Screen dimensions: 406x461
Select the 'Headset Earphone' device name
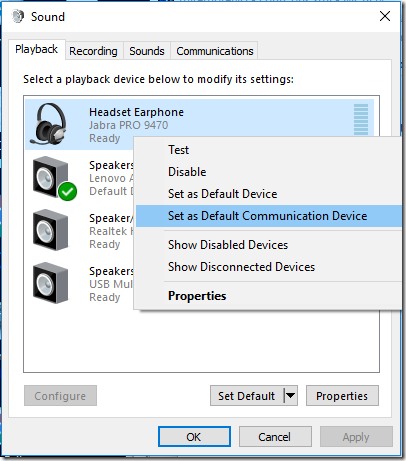coord(136,112)
